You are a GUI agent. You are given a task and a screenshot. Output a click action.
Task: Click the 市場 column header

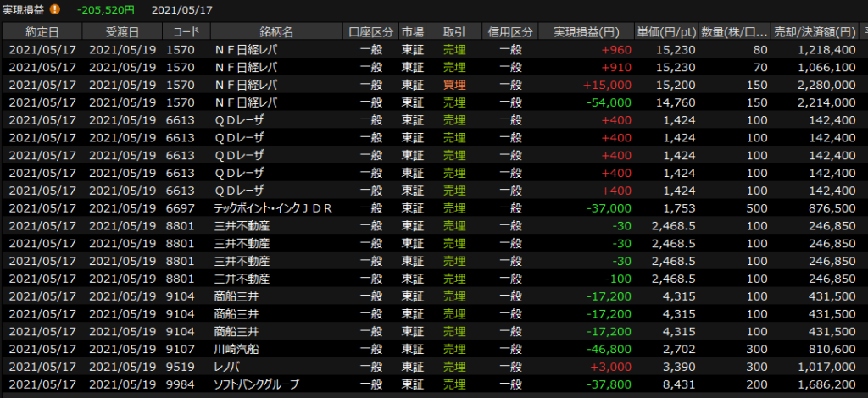click(413, 32)
